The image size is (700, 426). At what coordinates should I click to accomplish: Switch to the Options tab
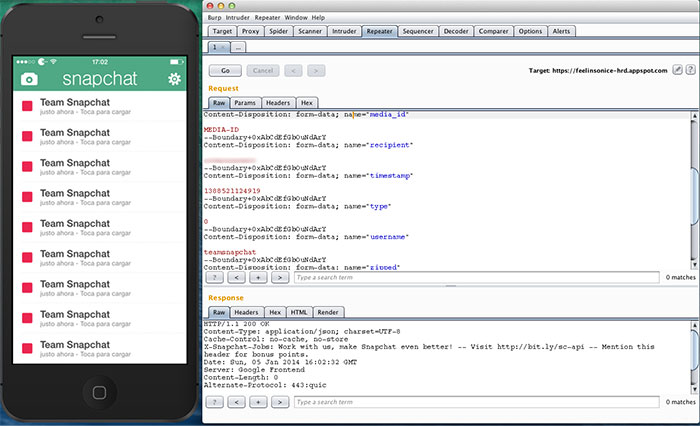coord(530,31)
